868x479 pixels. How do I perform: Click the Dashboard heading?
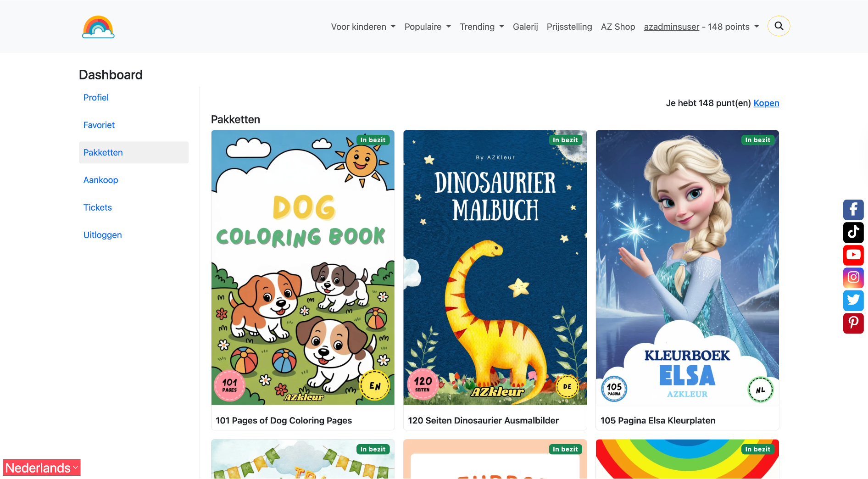(x=111, y=75)
